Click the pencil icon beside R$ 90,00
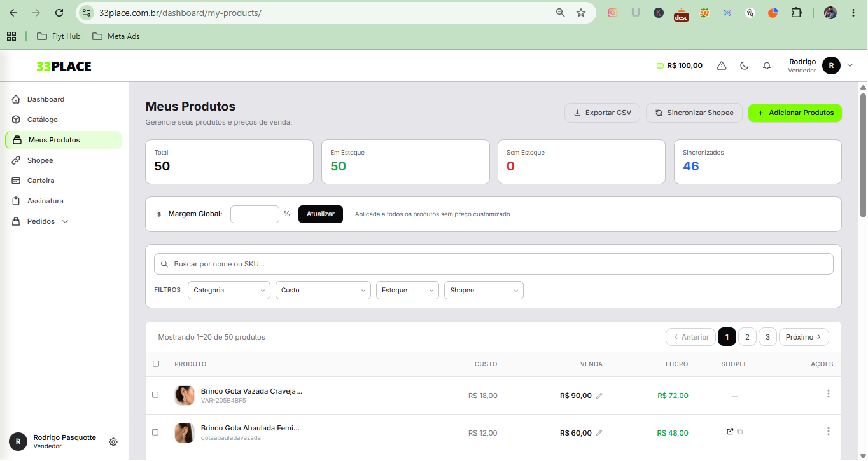The width and height of the screenshot is (868, 461). click(599, 396)
